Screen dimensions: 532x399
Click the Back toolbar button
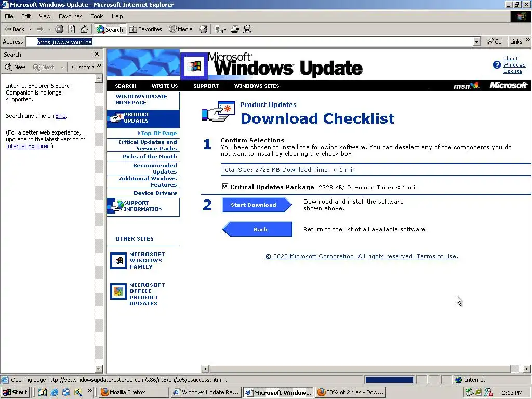14,29
